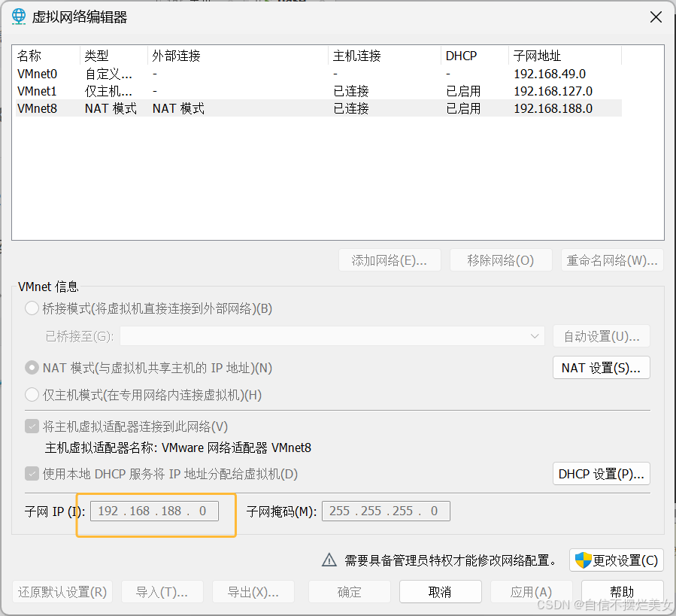This screenshot has height=616, width=676.
Task: Click the 子网掩码 input field
Action: coord(386,511)
